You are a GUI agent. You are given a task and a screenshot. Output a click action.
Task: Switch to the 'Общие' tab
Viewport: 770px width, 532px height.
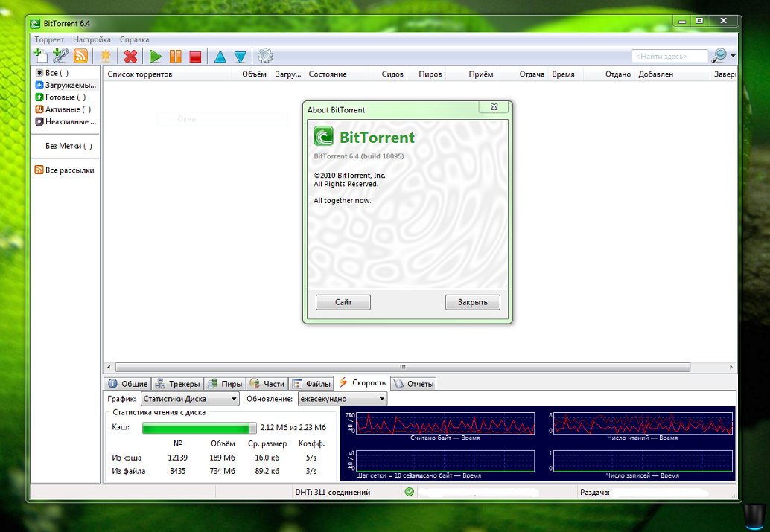(127, 384)
